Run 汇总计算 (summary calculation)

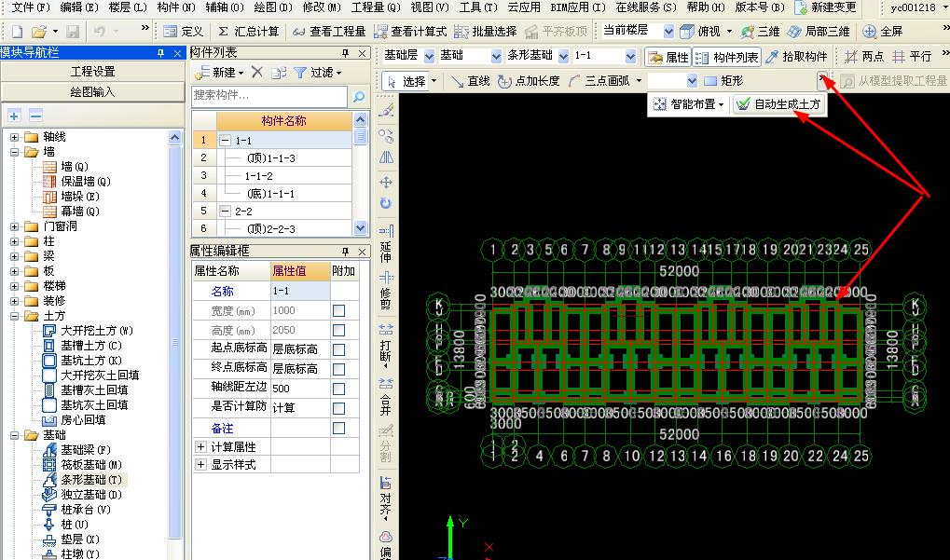pos(249,31)
